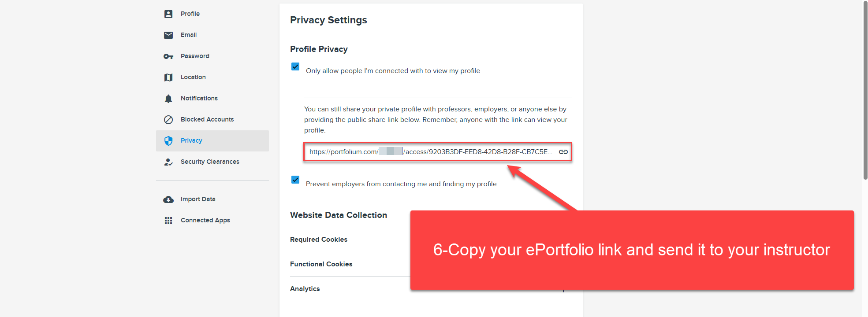Click the Connected Apps grid icon
868x317 pixels.
(x=168, y=221)
